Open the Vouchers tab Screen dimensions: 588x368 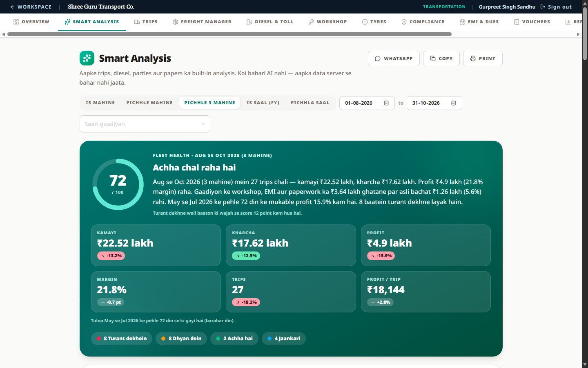pos(532,22)
